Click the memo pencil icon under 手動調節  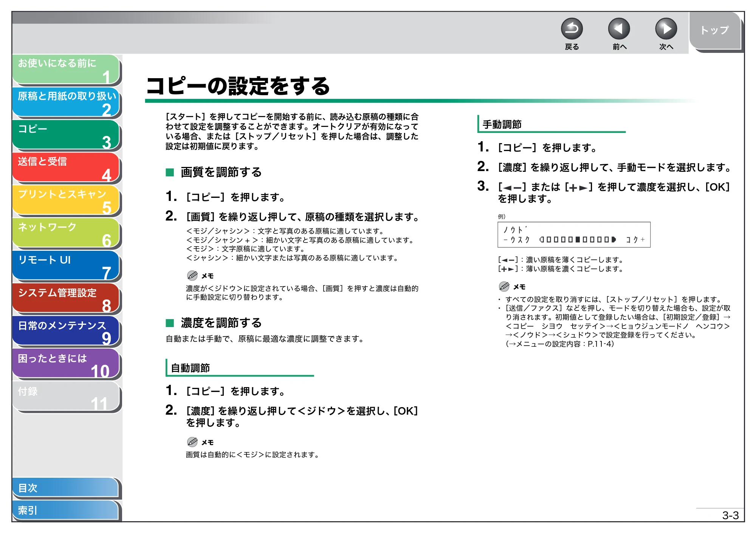[x=504, y=287]
